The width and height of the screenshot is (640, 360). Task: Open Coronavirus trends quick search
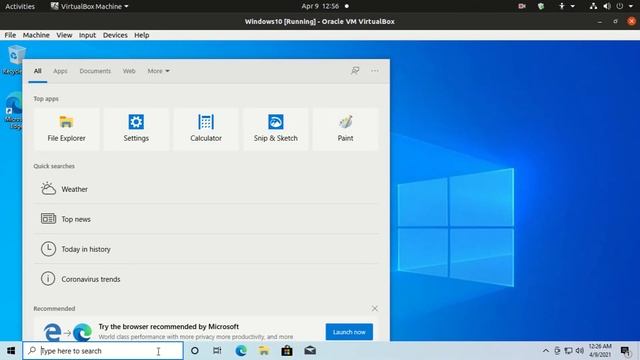pyautogui.click(x=206, y=279)
